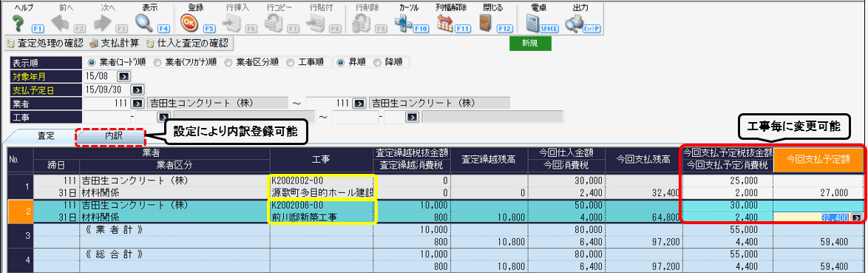
Task: Choose the 工事順 sort radio button
Action: pyautogui.click(x=290, y=63)
